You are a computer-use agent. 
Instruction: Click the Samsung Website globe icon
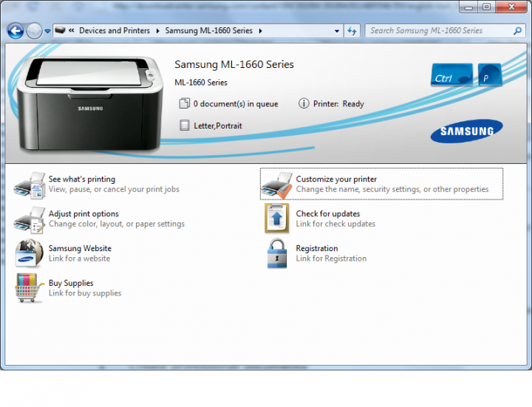tap(29, 253)
